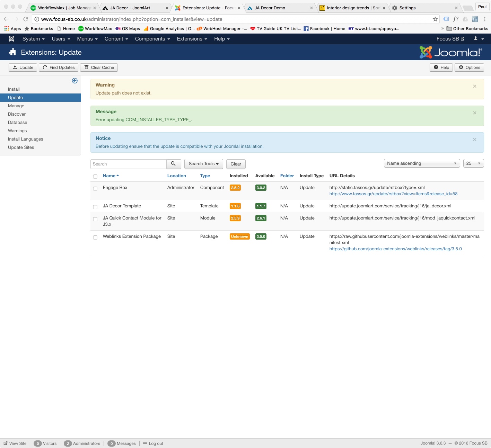The height and width of the screenshot is (448, 491).
Task: Click the search magnifier button
Action: (173, 164)
